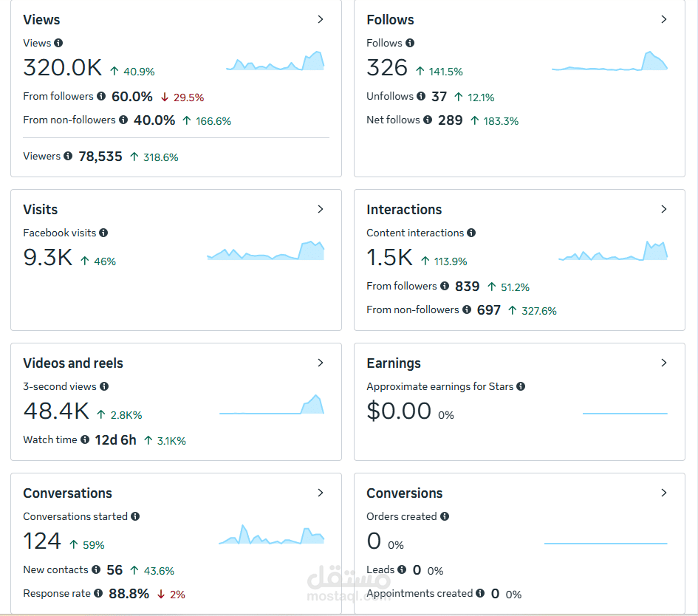Viewport: 698px width, 616px height.
Task: Expand the Follows card chevron
Action: [x=664, y=19]
